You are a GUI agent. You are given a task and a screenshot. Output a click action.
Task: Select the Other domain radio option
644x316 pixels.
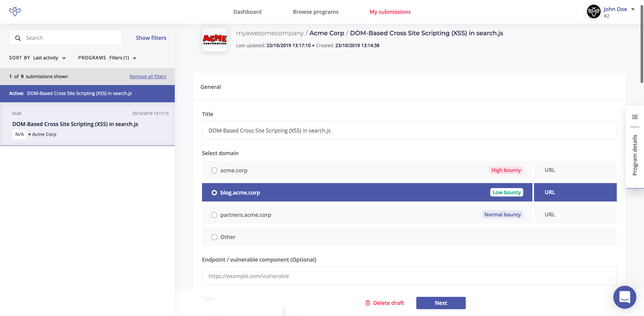[214, 237]
